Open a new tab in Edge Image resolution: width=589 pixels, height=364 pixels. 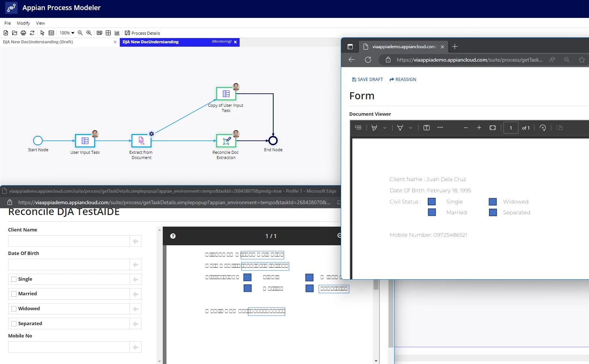(455, 47)
